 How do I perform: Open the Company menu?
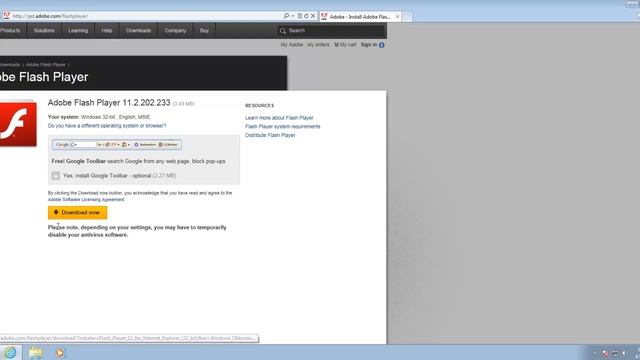click(x=176, y=31)
